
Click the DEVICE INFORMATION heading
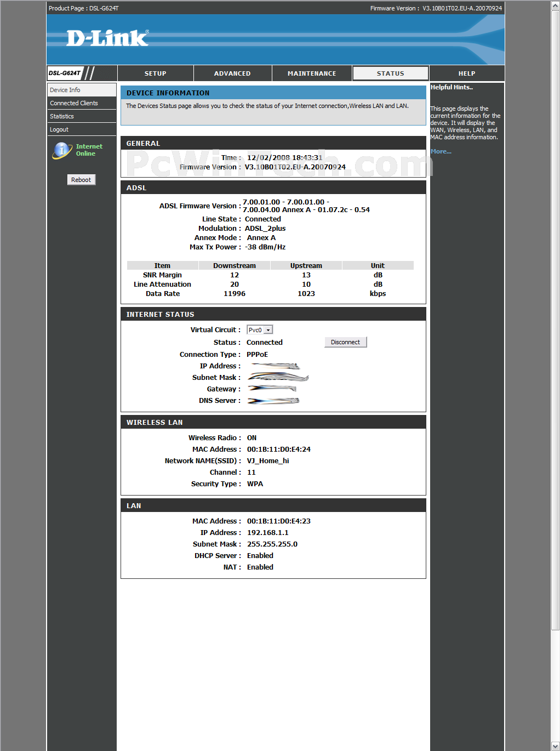168,93
